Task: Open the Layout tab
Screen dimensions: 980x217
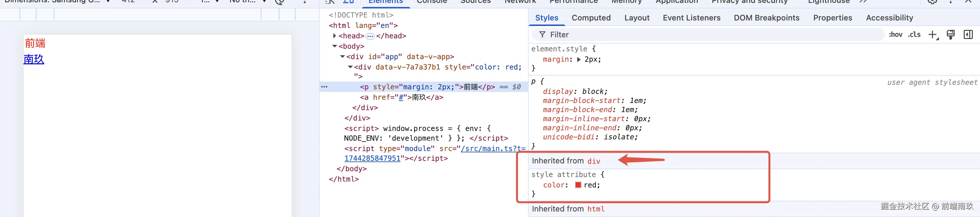Action: click(x=637, y=18)
